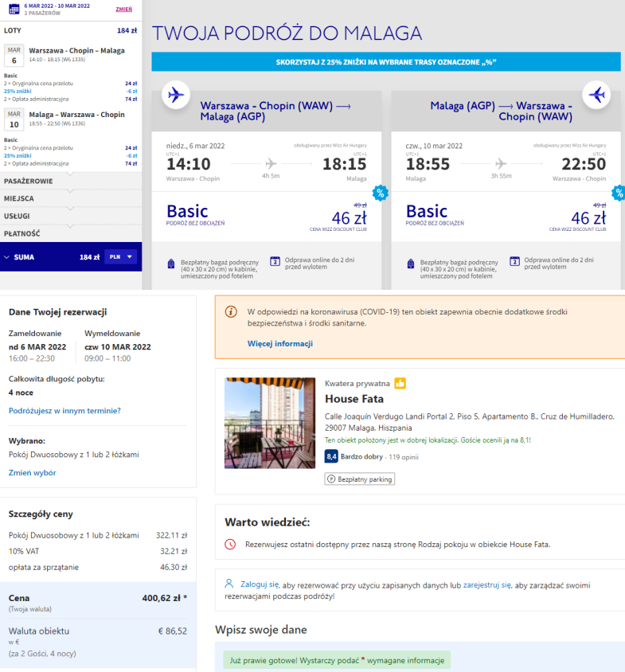Click the Warszawa - Chopin (WAW) → Malaga heading
The width and height of the screenshot is (625, 672).
click(x=275, y=111)
